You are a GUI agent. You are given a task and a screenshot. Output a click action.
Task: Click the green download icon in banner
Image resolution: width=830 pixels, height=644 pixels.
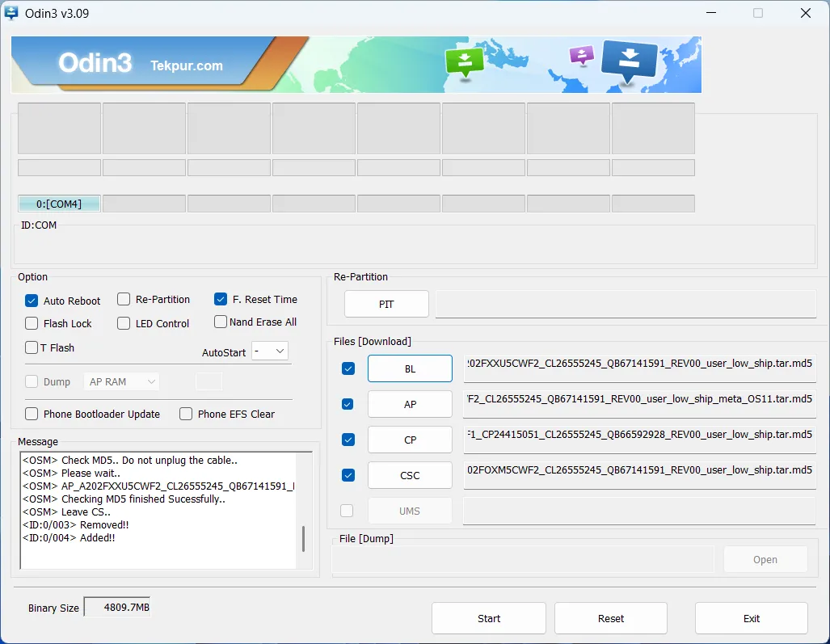(x=465, y=61)
